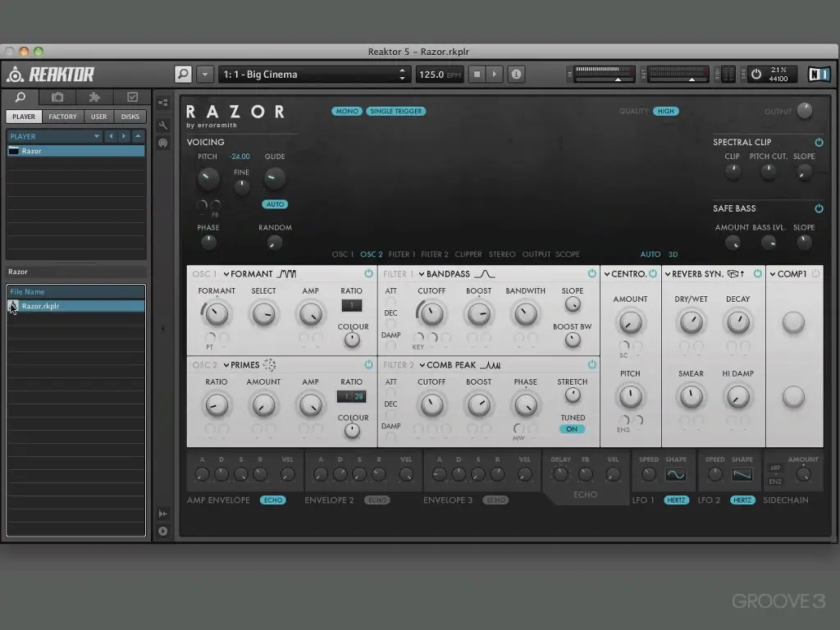Toggle OSC 2 Primes power button
The height and width of the screenshot is (630, 840).
pos(368,365)
